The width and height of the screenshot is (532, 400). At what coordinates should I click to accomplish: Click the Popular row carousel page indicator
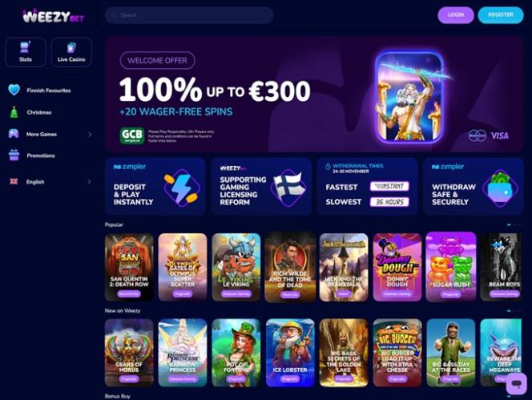(514, 224)
